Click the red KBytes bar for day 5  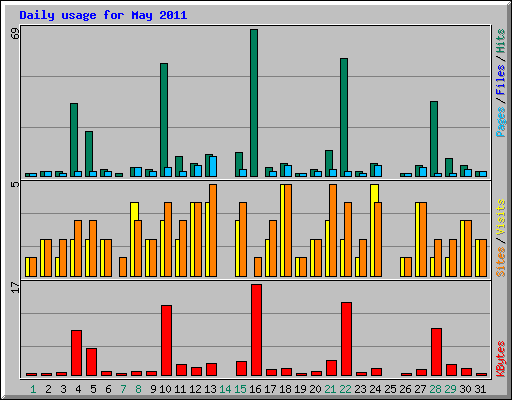click(91, 362)
